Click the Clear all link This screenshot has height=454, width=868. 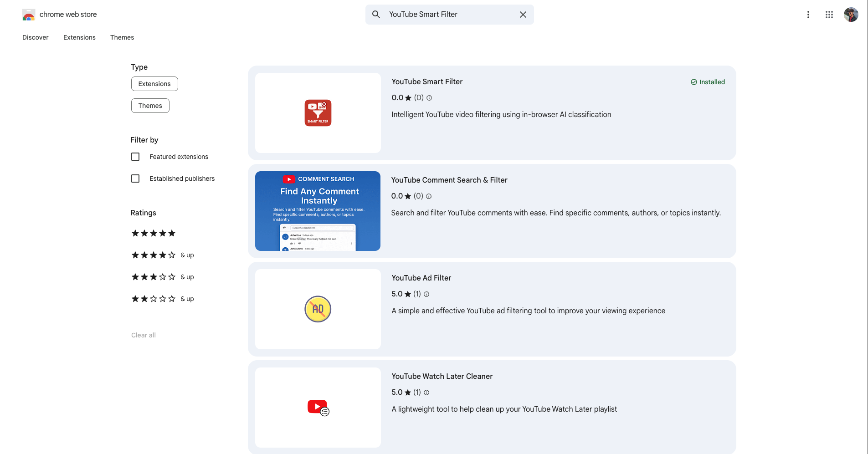(143, 335)
